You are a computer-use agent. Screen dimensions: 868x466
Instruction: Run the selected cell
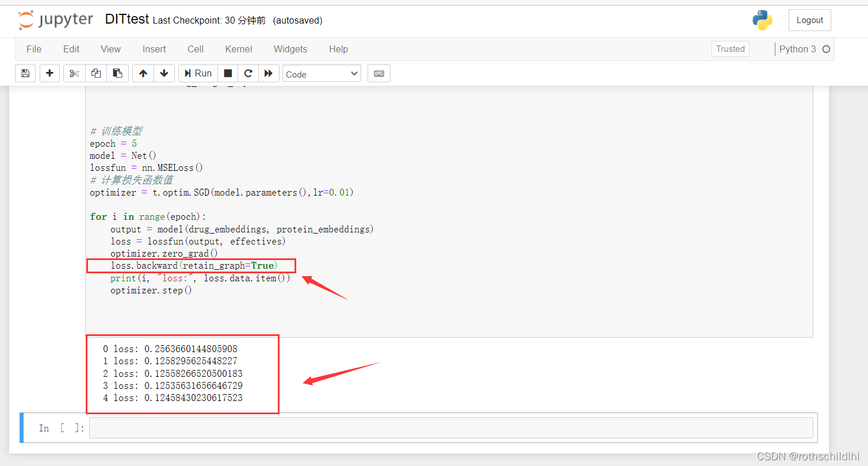pos(197,73)
